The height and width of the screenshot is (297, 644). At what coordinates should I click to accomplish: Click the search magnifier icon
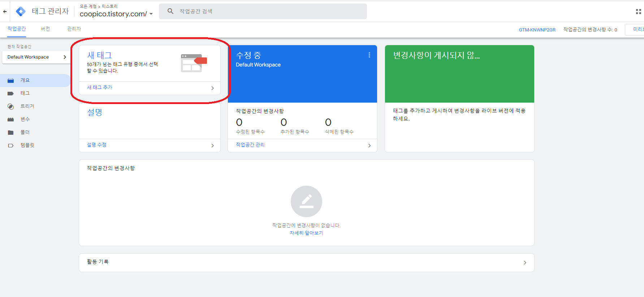[x=170, y=11]
